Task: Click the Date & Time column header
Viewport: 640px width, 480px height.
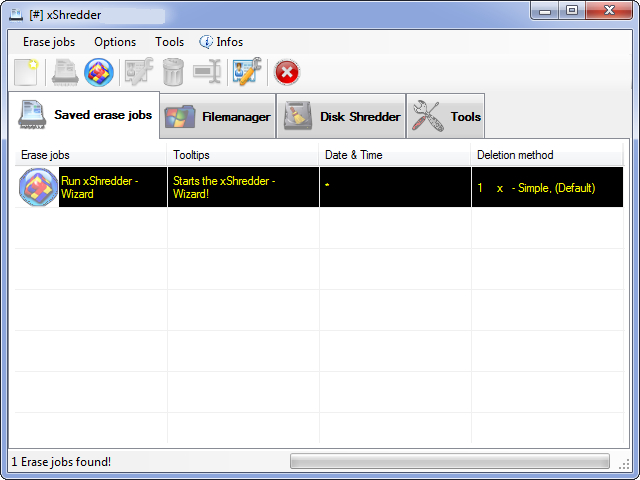Action: 395,155
